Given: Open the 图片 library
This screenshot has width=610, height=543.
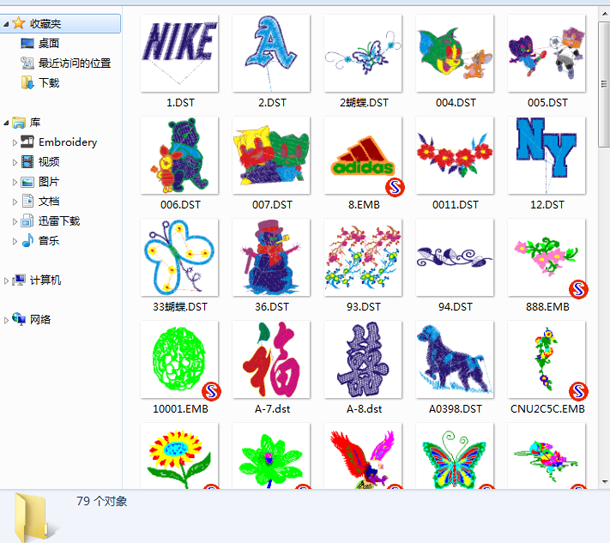Looking at the screenshot, I should coord(49,182).
